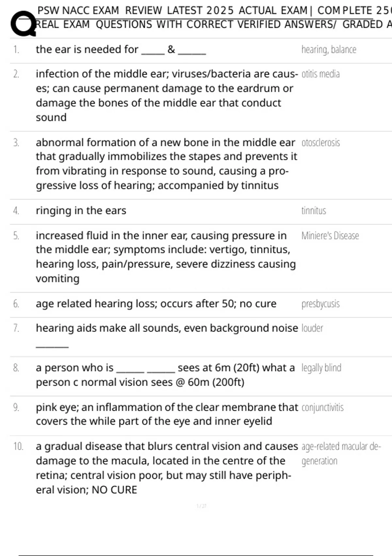392x556 pixels.
Task: Click the 'legally blind' answer
Action: tap(321, 368)
